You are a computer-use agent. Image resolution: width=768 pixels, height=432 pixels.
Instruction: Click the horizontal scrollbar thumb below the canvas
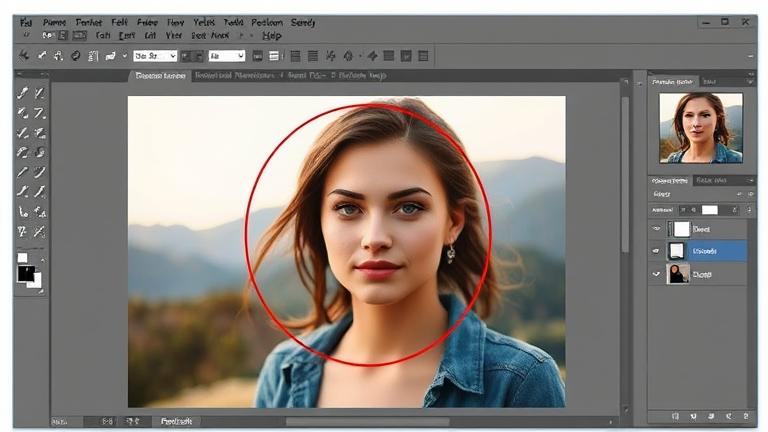tap(367, 422)
